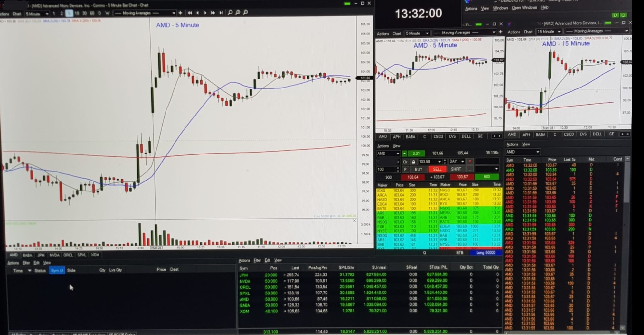
Task: Select the 2 minute interval button
Action: (x=61, y=14)
